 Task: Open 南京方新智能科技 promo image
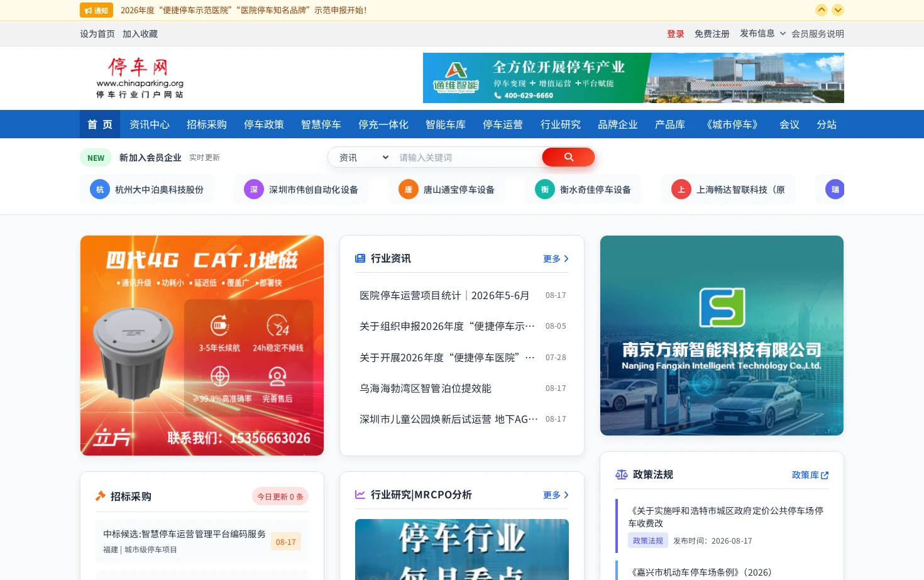click(722, 336)
